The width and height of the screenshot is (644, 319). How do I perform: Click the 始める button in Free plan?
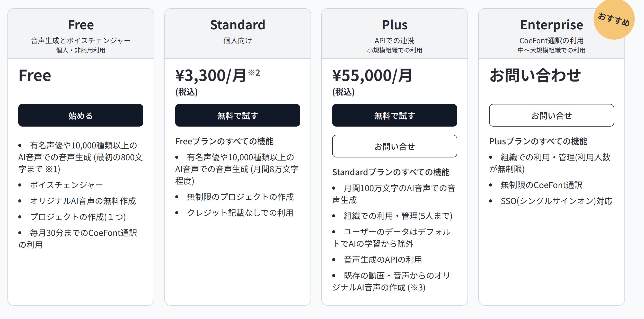click(x=81, y=115)
